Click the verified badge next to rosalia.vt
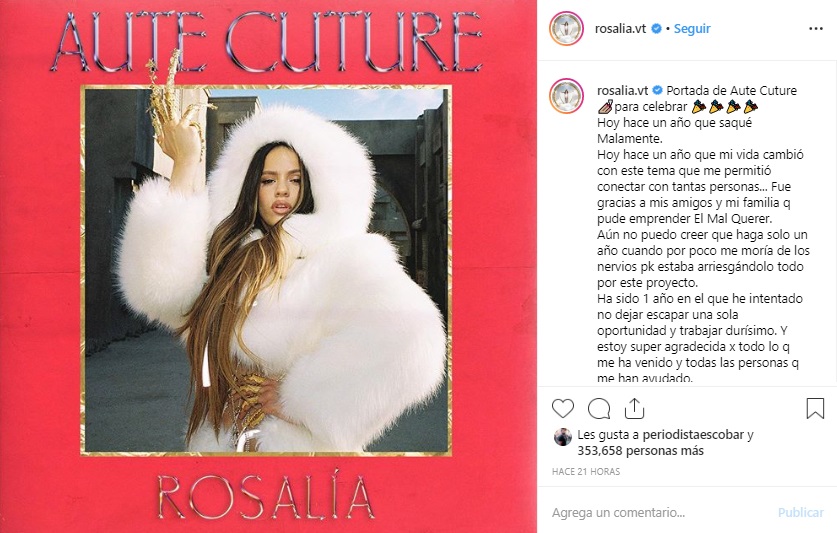837x533 pixels. [657, 29]
